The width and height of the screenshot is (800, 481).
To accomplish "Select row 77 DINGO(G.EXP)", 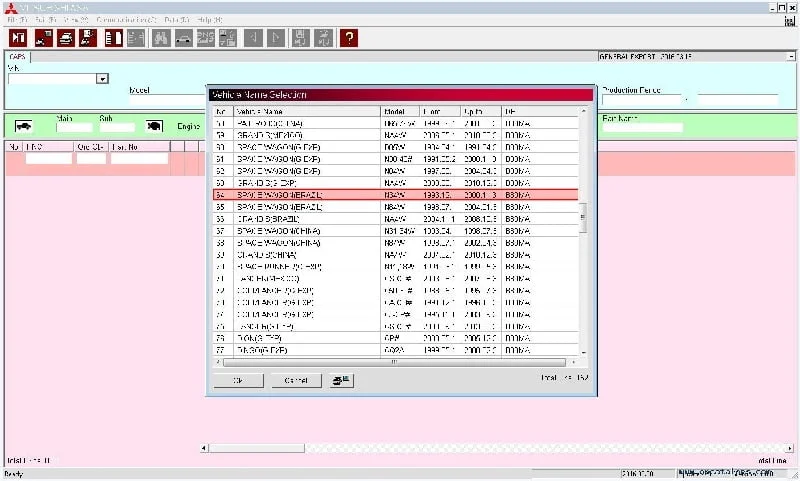I will (395, 350).
